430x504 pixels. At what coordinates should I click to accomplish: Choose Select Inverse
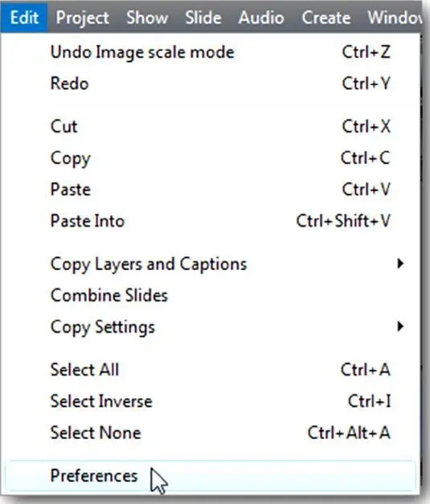[211, 401]
